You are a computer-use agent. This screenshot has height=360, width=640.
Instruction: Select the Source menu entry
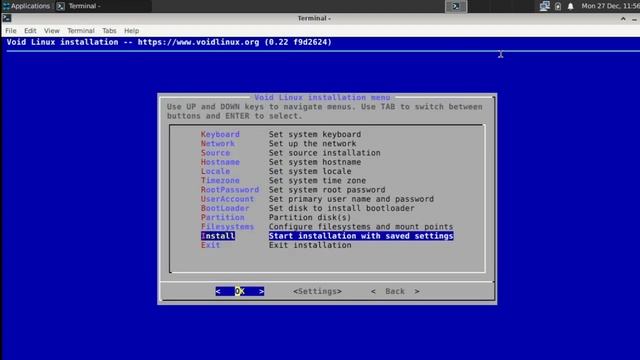click(x=215, y=153)
